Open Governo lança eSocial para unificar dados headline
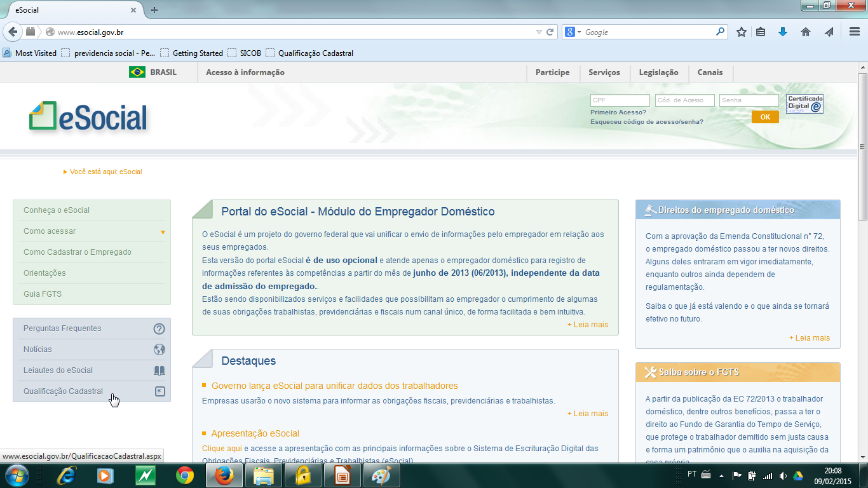 pyautogui.click(x=335, y=386)
